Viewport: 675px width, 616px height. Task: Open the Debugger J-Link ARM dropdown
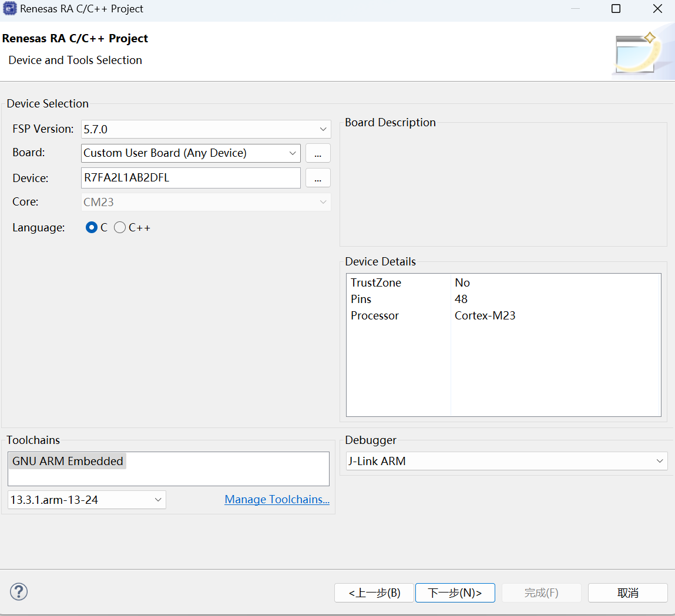click(506, 461)
